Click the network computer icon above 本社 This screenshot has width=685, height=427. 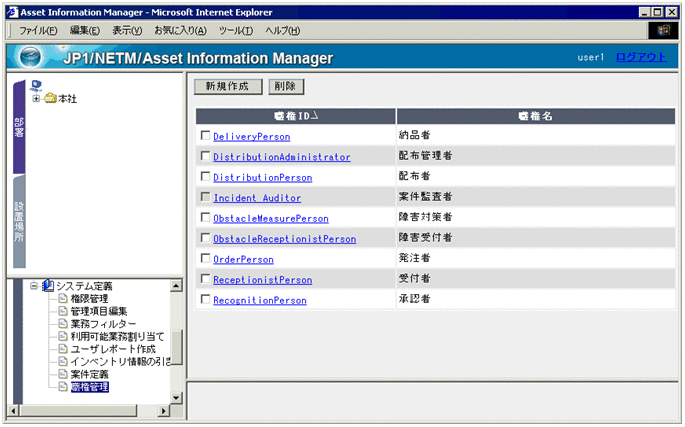click(x=36, y=85)
